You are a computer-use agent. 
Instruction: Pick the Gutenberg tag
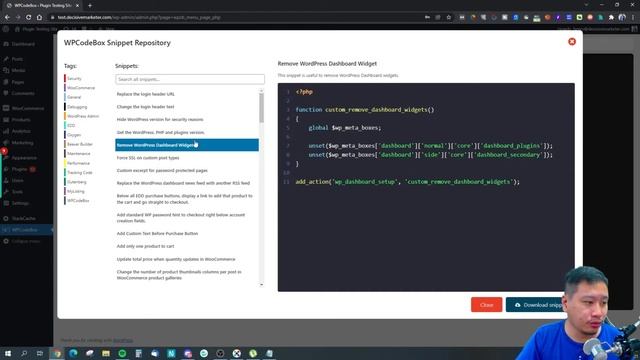(x=77, y=182)
